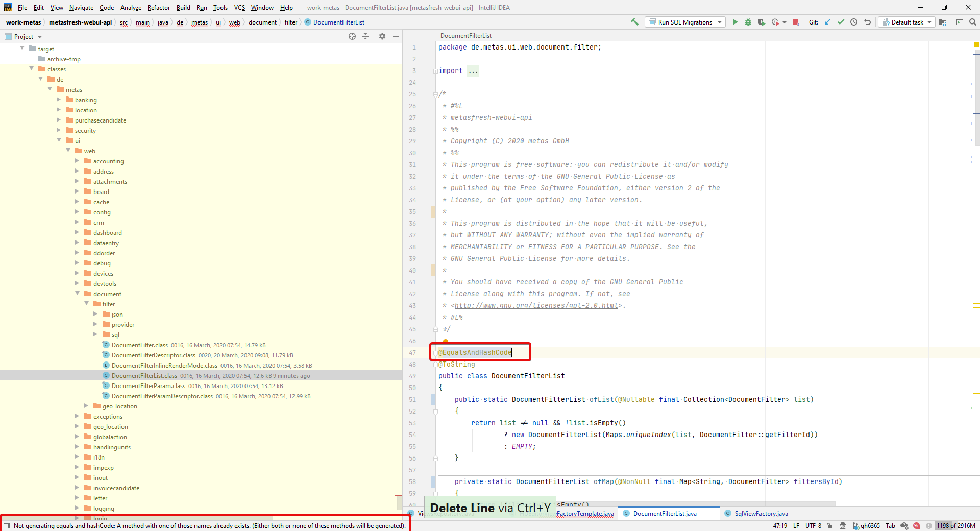Viewport: 980px width, 531px height.
Task: Start debugging with the bug icon
Action: pyautogui.click(x=748, y=22)
